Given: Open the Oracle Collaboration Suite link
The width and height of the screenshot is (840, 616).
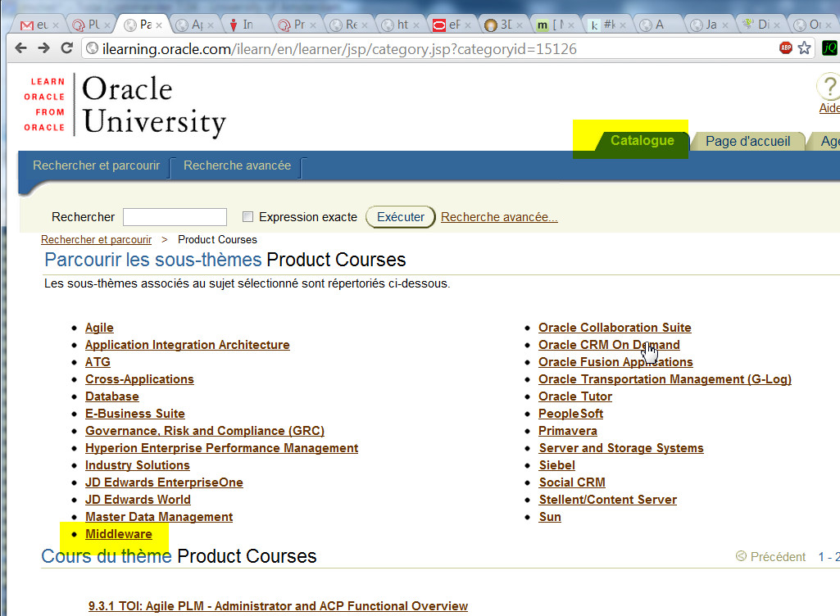Looking at the screenshot, I should [615, 328].
